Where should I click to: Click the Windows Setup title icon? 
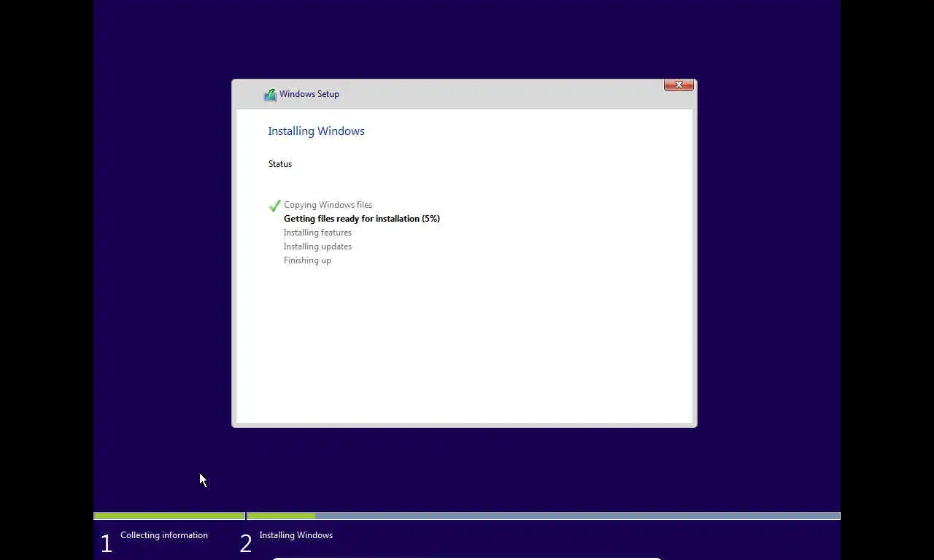tap(270, 94)
